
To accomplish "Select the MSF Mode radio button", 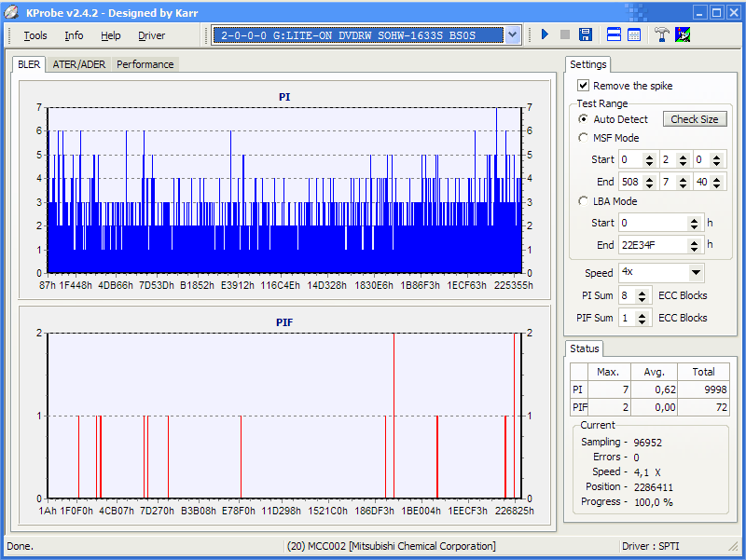I will (584, 138).
